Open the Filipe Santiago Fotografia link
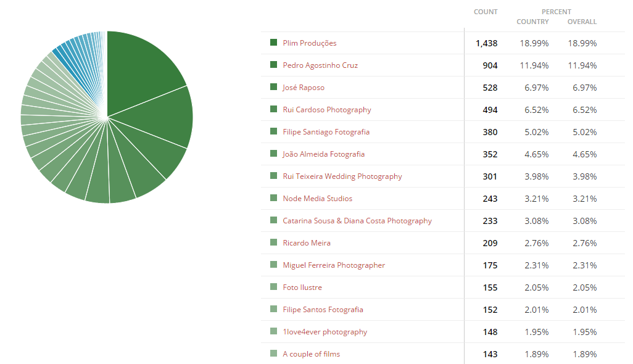633x364 pixels. point(326,132)
